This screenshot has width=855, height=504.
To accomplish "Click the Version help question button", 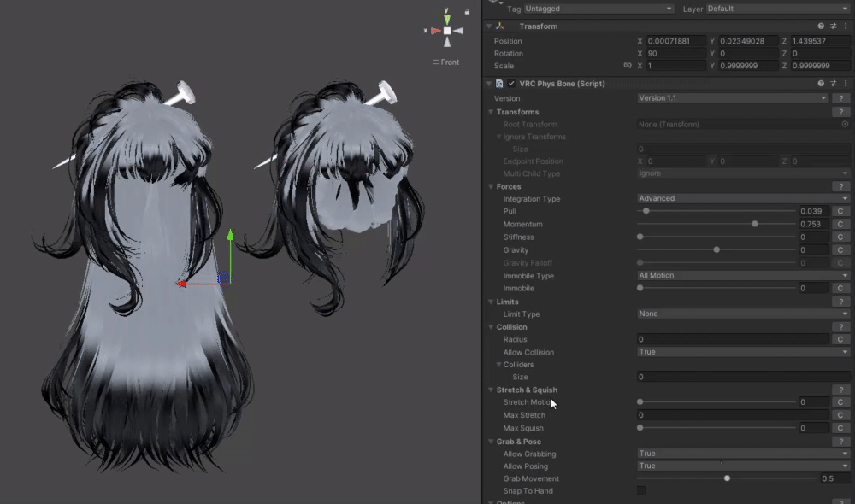I will pos(840,98).
